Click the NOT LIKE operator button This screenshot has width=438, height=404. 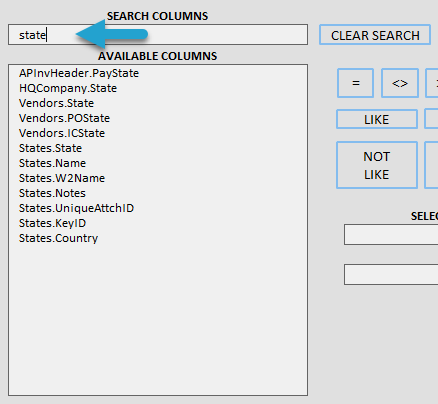point(377,165)
